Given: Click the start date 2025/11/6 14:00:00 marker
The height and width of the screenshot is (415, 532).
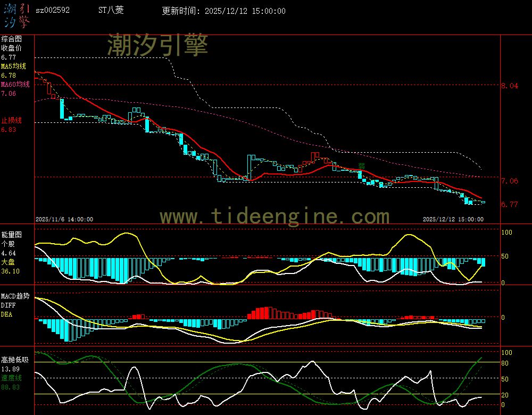Looking at the screenshot, I should coord(64,219).
